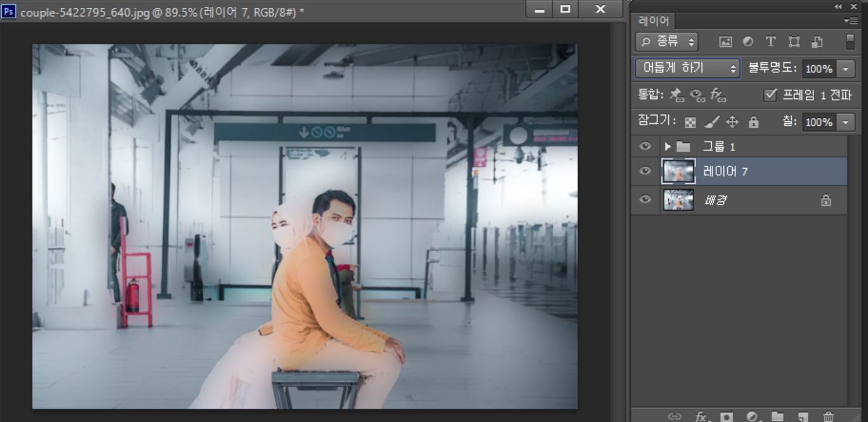This screenshot has height=422, width=868.
Task: Filter layers by smart object type
Action: [817, 42]
